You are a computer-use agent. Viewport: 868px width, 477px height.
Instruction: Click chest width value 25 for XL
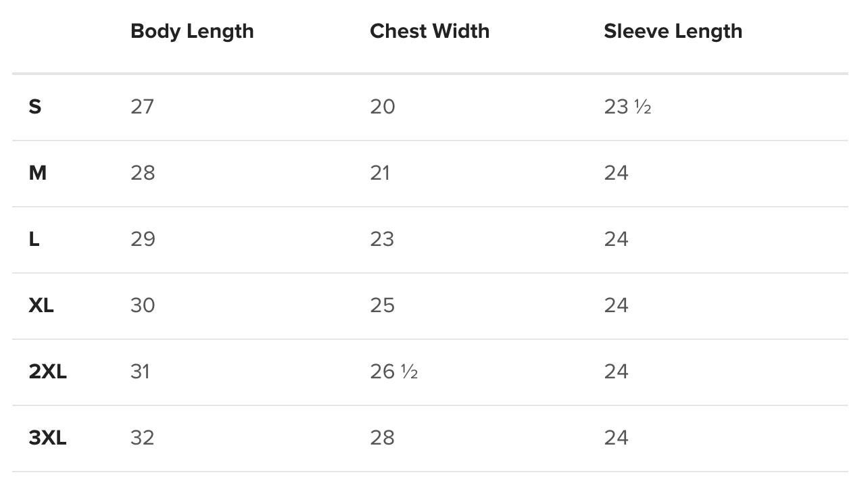(382, 305)
